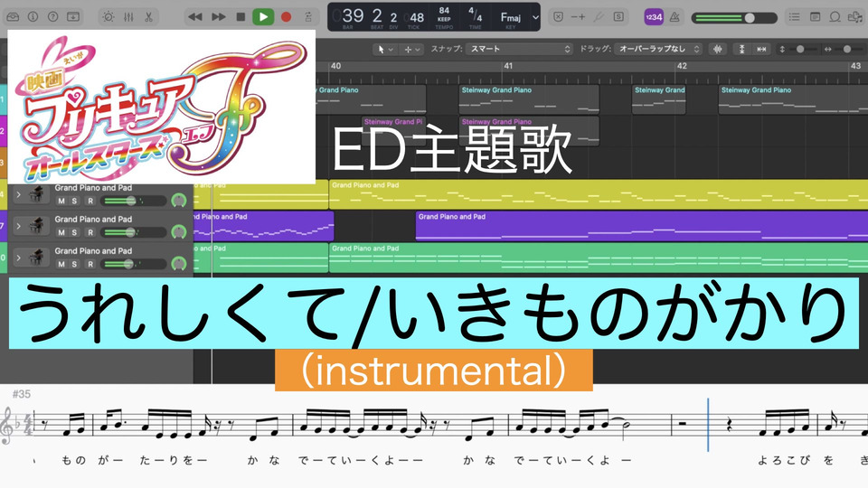Toggle the Replace mode X icon
Screen dimensions: 868x488
[x=559, y=17]
